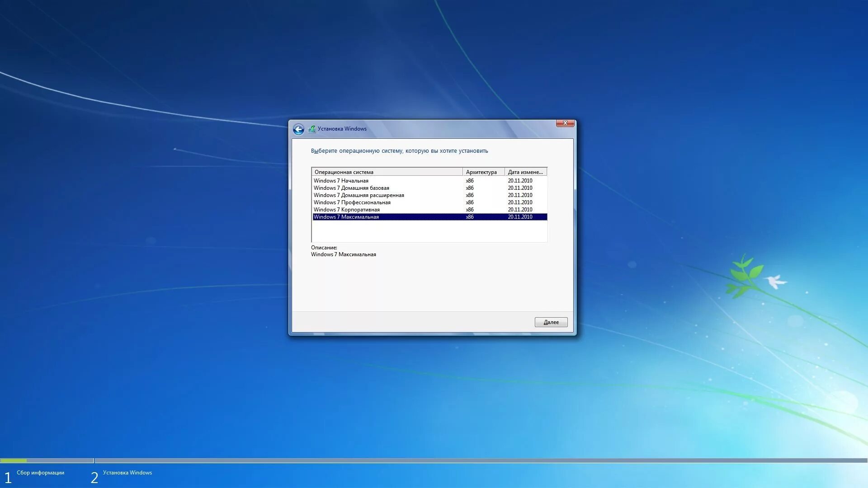Image resolution: width=868 pixels, height=488 pixels.
Task: Click the Дата измене... column header
Action: tap(525, 172)
